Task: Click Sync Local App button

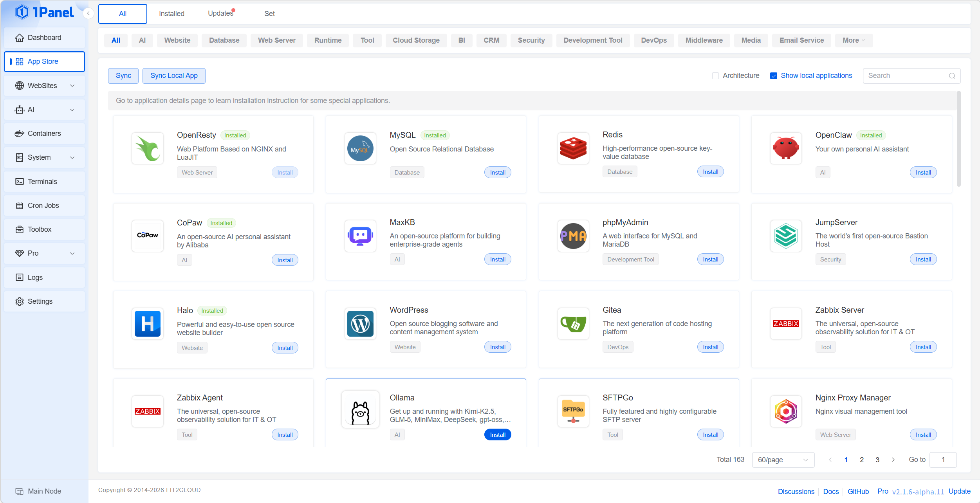Action: tap(174, 76)
